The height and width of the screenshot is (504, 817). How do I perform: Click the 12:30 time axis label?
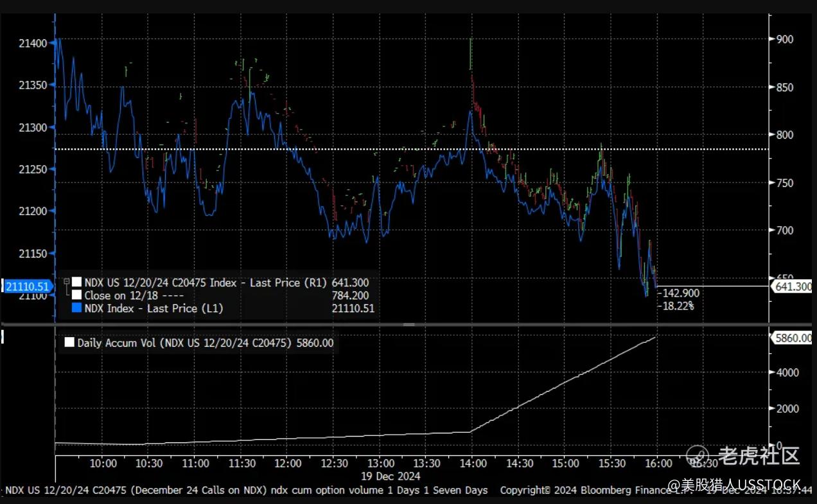click(x=335, y=464)
